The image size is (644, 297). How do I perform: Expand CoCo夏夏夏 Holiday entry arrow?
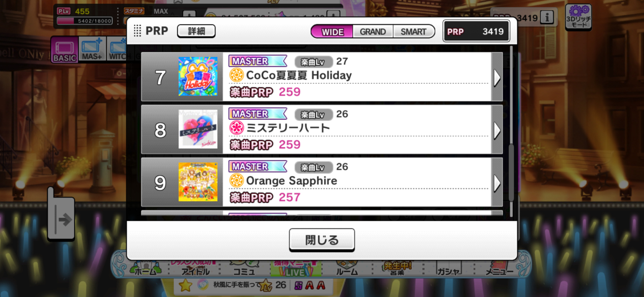click(x=497, y=77)
